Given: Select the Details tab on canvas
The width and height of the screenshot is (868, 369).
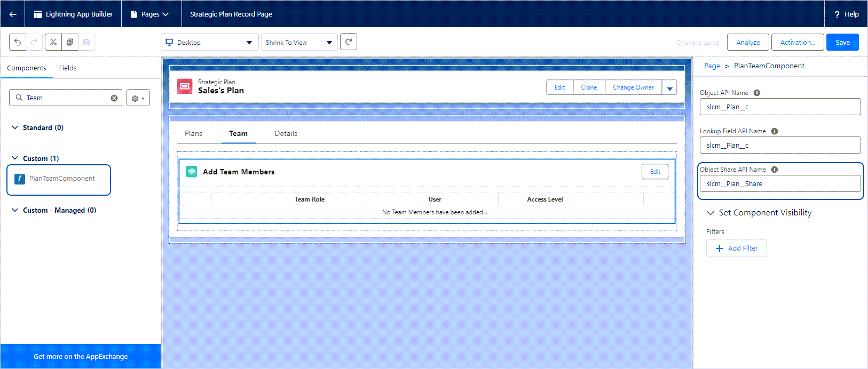Looking at the screenshot, I should 286,133.
